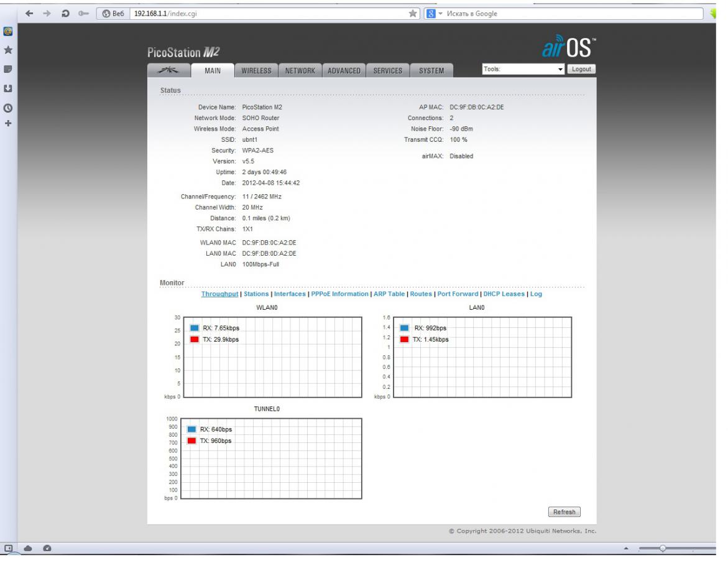Click the TUNNEL0 red TX legend swatch
Screen dimensions: 728x583
tap(191, 441)
